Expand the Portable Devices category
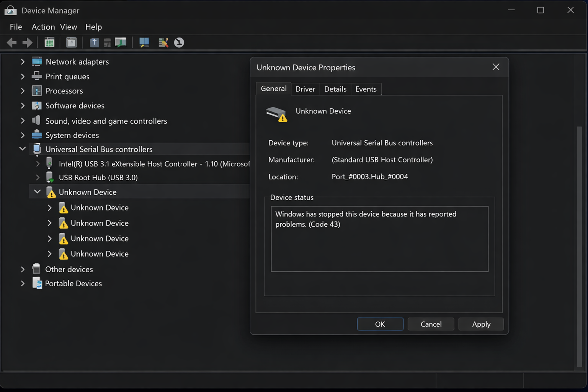 click(x=23, y=283)
